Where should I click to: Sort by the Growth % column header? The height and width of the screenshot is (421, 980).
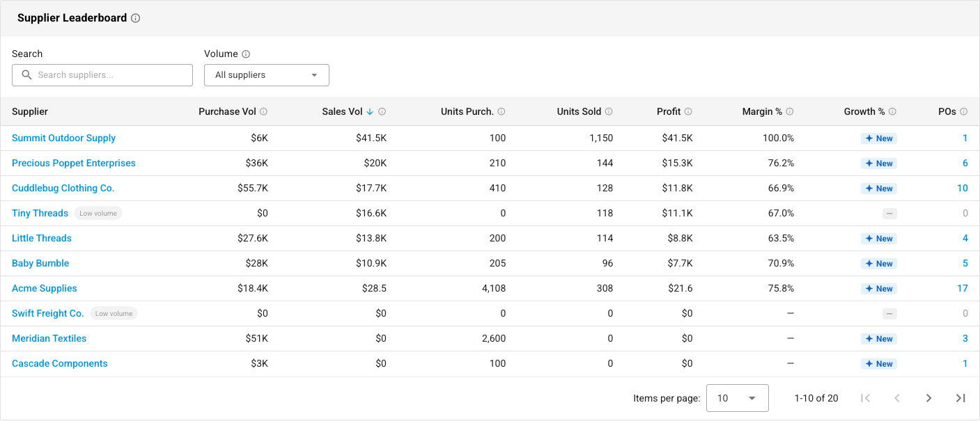click(864, 111)
